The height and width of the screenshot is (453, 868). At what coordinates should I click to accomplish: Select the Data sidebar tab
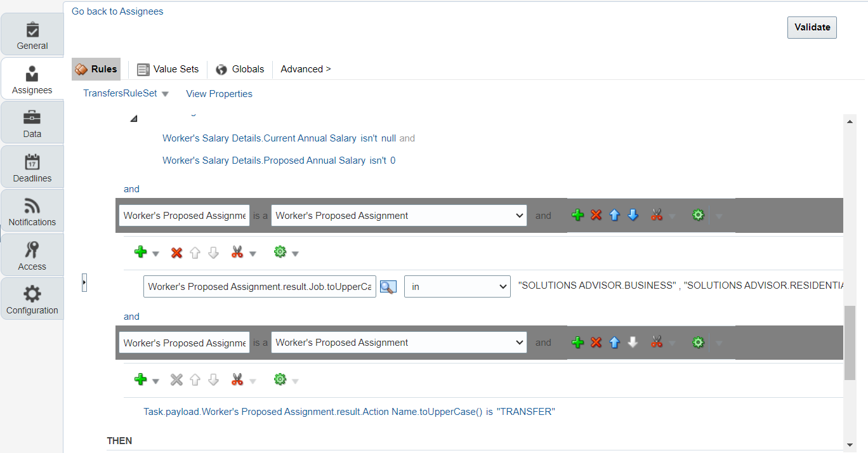coord(32,123)
